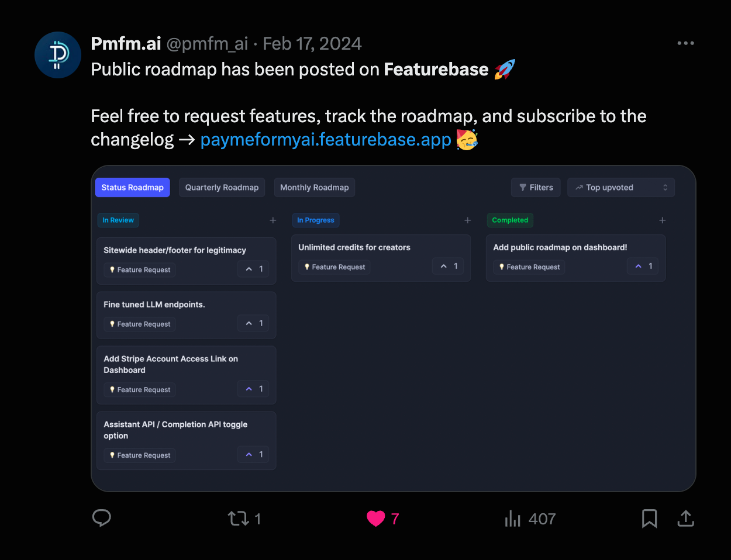Screen dimensions: 731x560
Task: Add a new item to the In Review column
Action: click(273, 220)
